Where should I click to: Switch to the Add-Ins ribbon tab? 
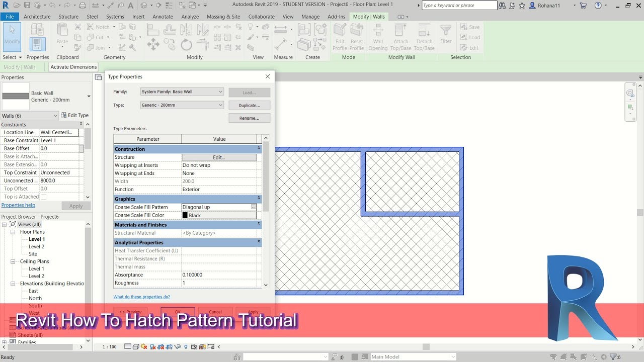pos(336,17)
